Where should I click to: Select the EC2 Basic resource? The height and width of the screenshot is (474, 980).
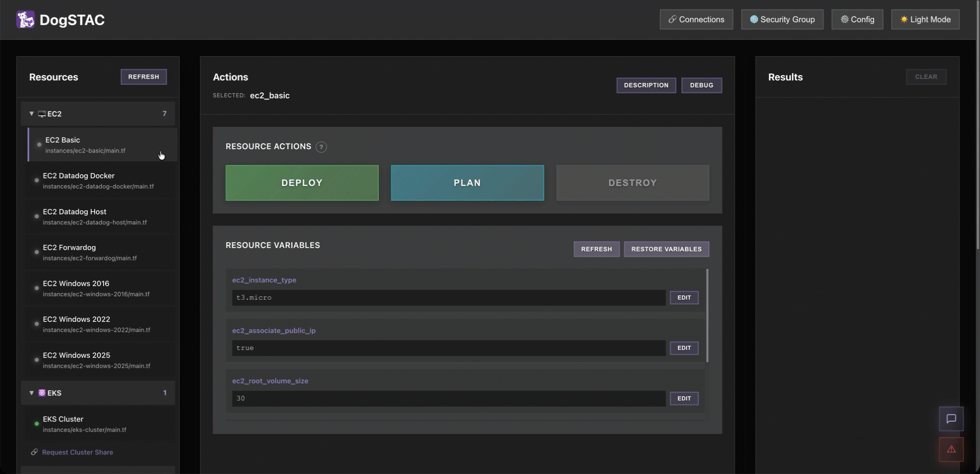pyautogui.click(x=103, y=145)
